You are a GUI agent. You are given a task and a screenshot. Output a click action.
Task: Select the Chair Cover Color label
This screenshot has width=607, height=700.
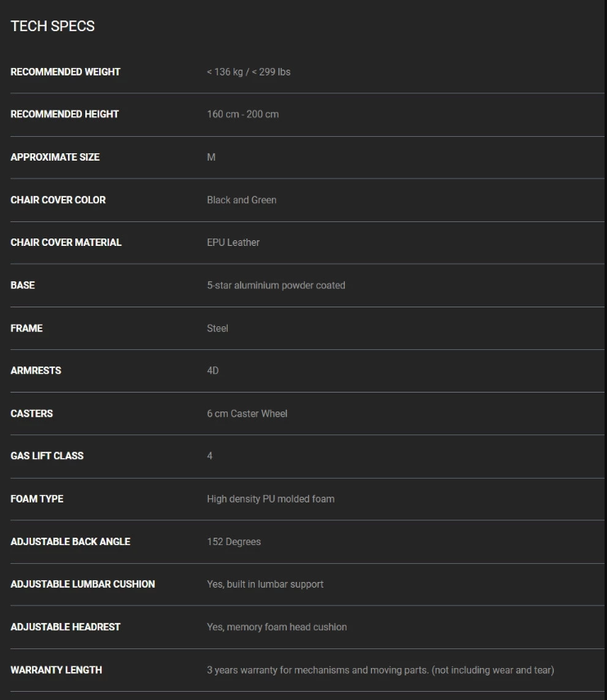point(58,200)
